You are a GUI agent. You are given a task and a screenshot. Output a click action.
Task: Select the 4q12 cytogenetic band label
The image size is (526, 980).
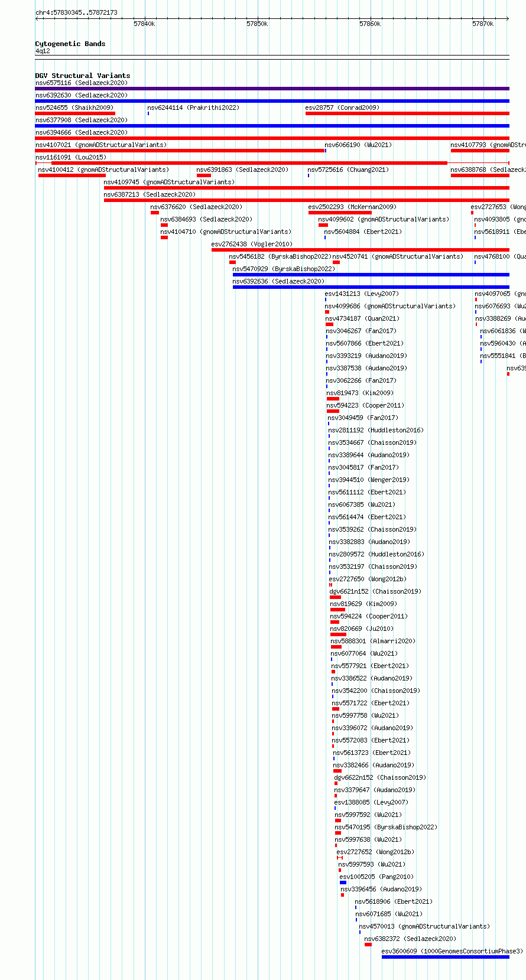[x=43, y=51]
